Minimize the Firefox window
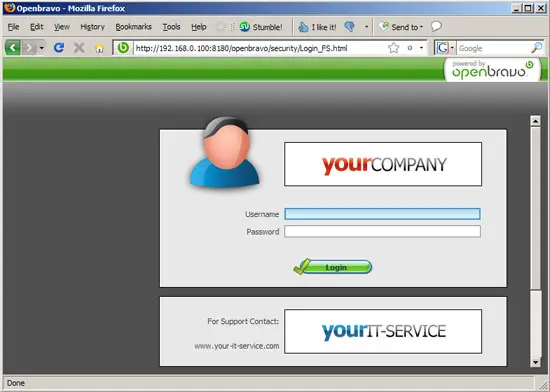This screenshot has width=550, height=392. [516, 8]
